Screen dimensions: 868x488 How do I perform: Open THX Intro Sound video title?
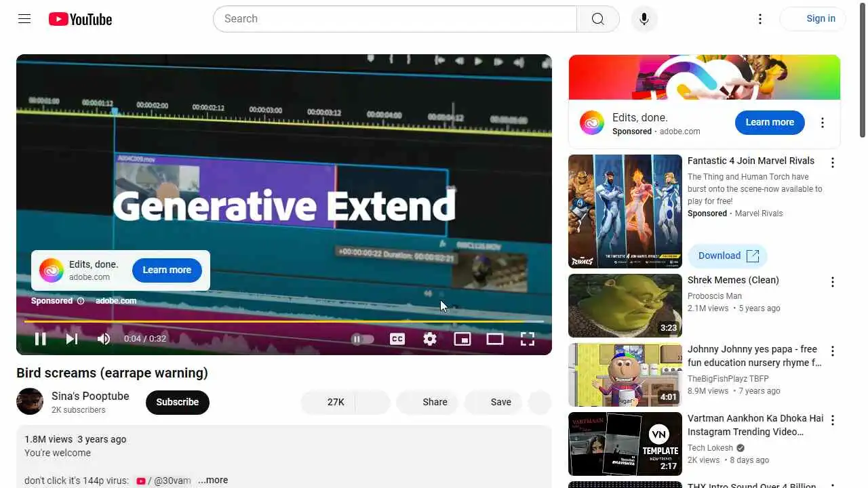coord(752,485)
